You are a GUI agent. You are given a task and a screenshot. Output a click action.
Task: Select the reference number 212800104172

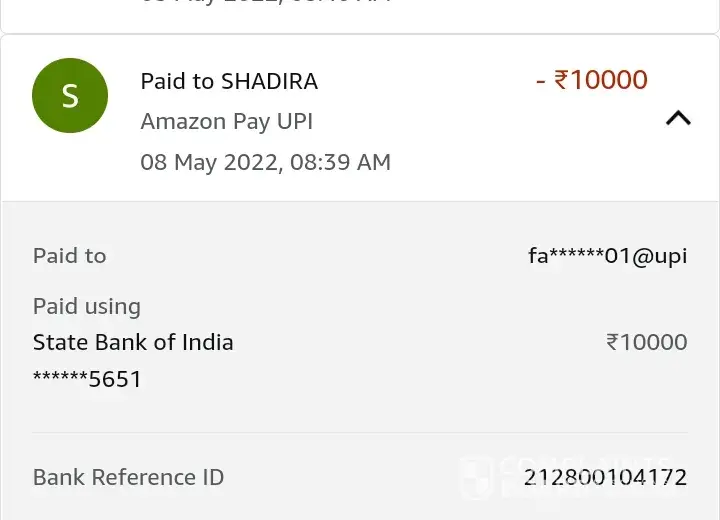607,477
